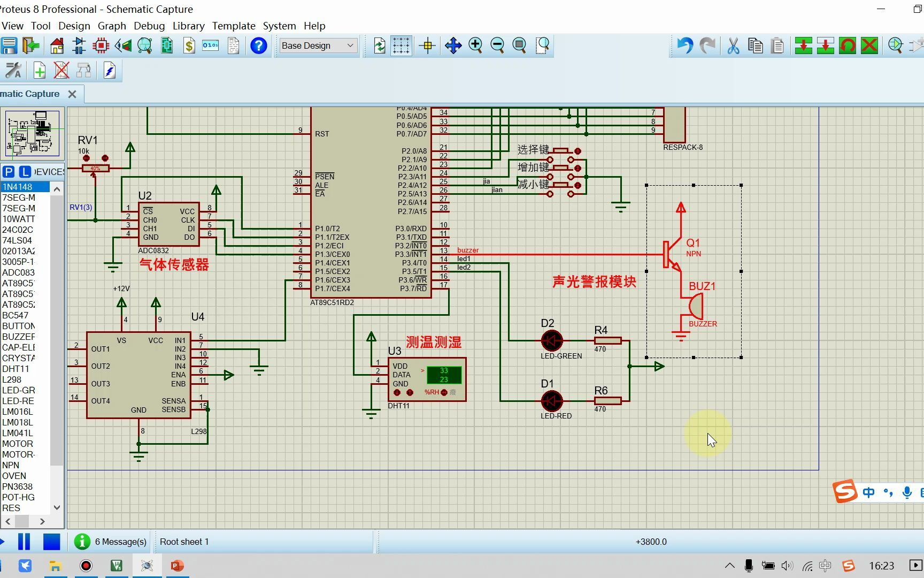Click the Block Move green icon
The height and width of the screenshot is (578, 924).
click(825, 45)
